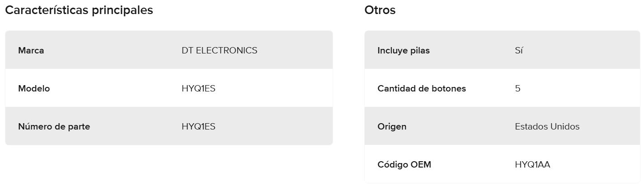Click the 'Origen' label
This screenshot has width=644, height=192.
(x=392, y=126)
